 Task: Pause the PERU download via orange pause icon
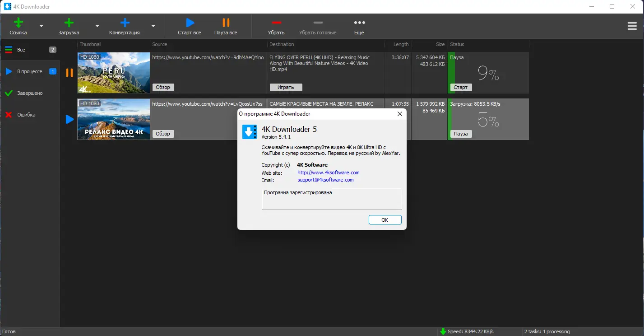69,73
